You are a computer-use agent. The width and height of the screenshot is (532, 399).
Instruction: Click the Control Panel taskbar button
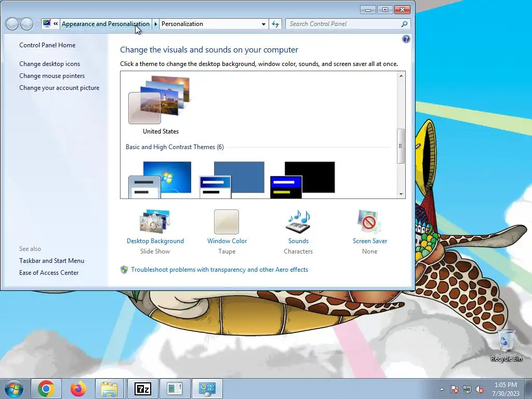click(x=207, y=389)
